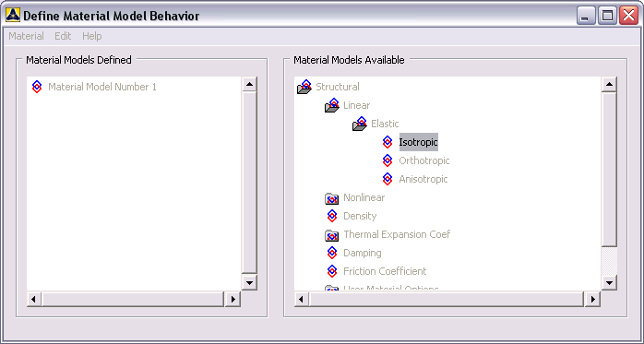Screen dimensions: 644x344
Task: Click the Anisotropic model diamond icon
Action: [x=388, y=179]
